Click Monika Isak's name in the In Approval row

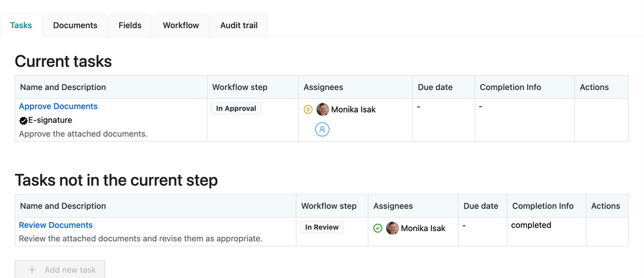(x=353, y=109)
